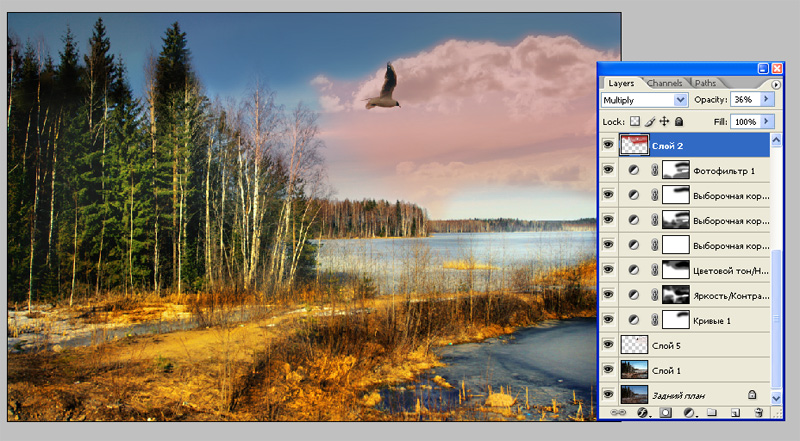Select the layer named Слой 2

coord(667,146)
